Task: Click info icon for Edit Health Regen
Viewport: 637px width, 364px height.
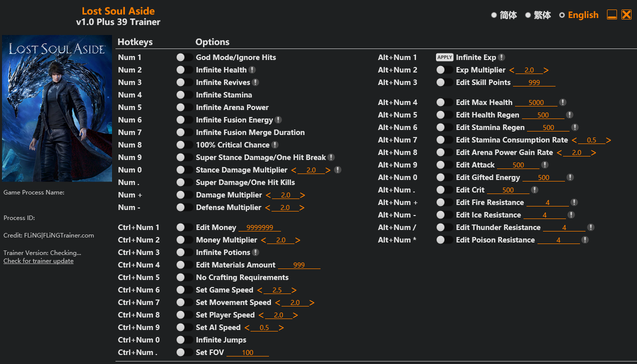Action: point(569,115)
